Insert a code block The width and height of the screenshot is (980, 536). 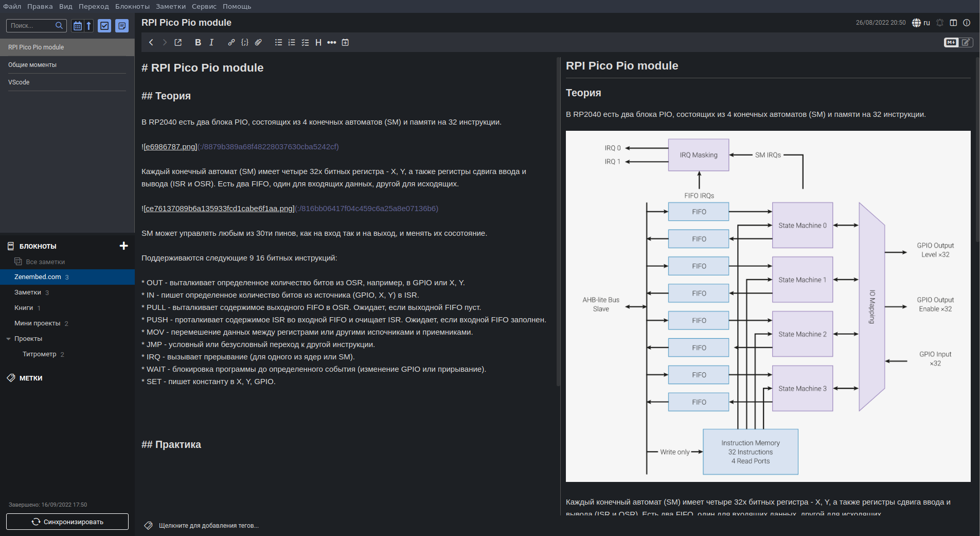pyautogui.click(x=245, y=43)
